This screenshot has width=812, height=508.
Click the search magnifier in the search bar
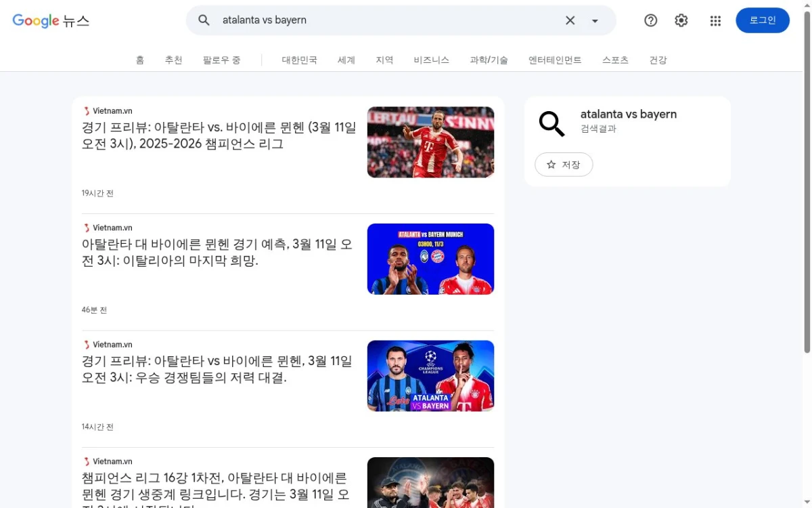tap(204, 20)
